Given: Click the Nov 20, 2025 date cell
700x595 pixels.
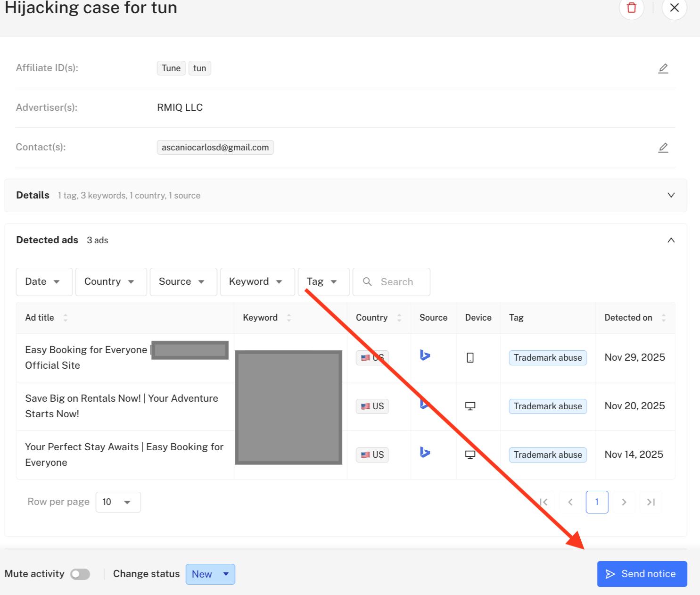Looking at the screenshot, I should [634, 406].
